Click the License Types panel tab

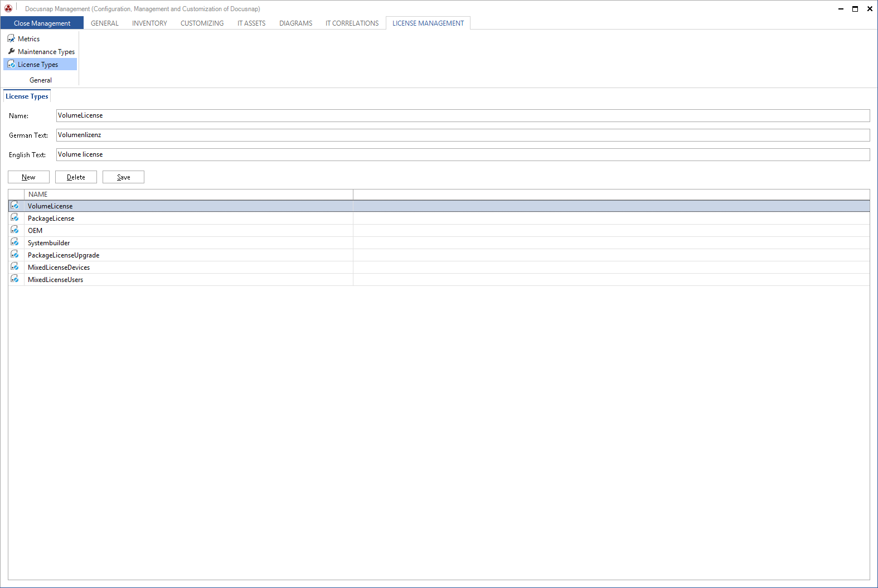tap(27, 96)
